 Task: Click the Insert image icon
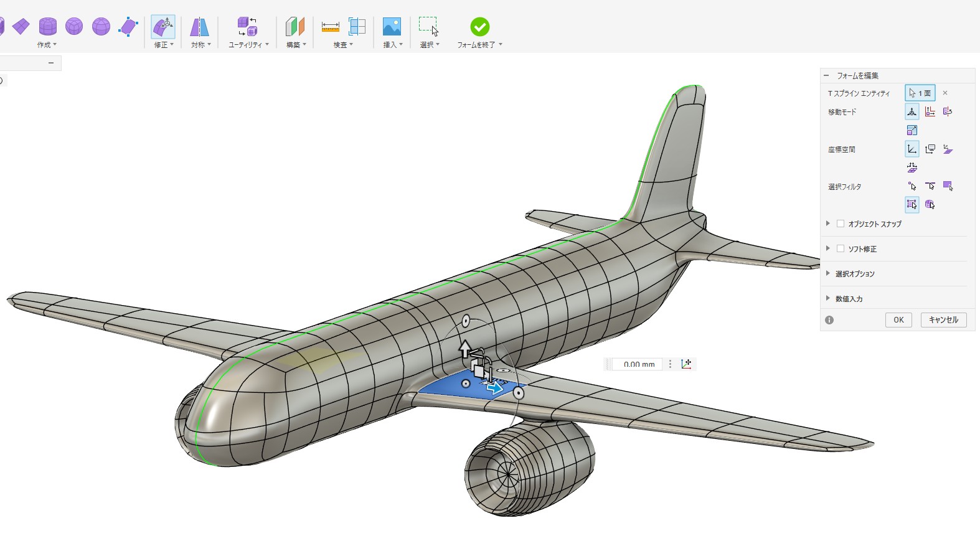tap(392, 27)
